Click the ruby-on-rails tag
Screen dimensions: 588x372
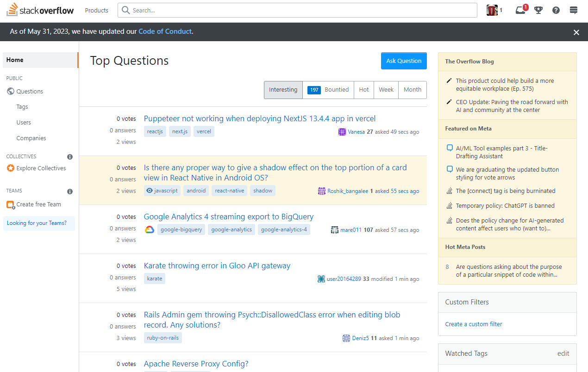[163, 338]
